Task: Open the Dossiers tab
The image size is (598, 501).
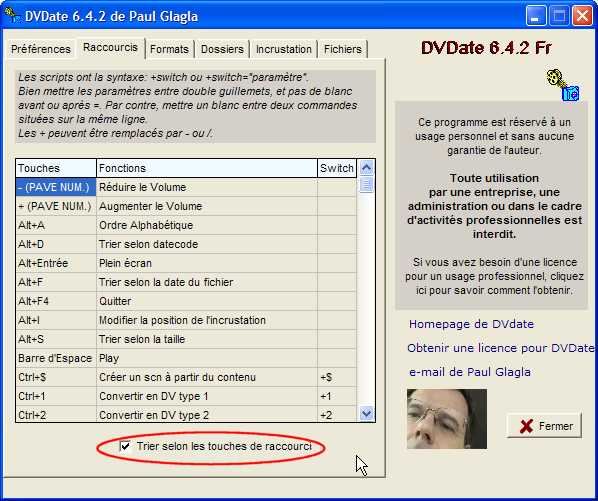Action: (222, 49)
